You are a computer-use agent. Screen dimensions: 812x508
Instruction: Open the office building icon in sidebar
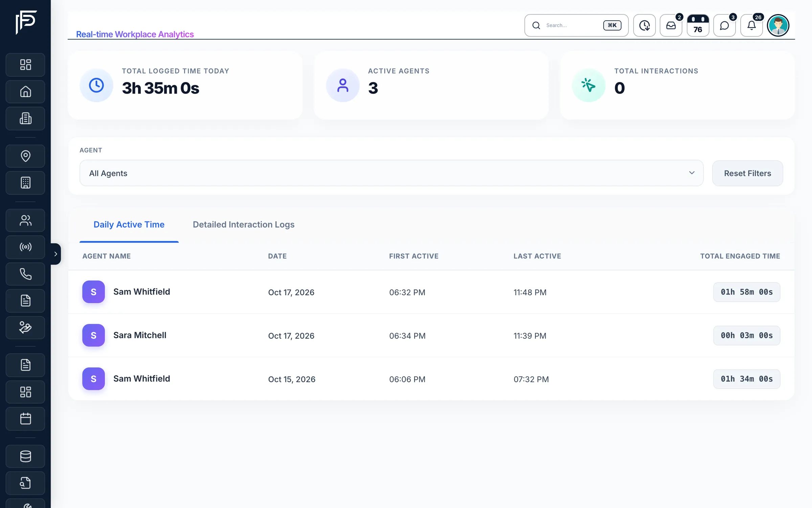(x=25, y=118)
